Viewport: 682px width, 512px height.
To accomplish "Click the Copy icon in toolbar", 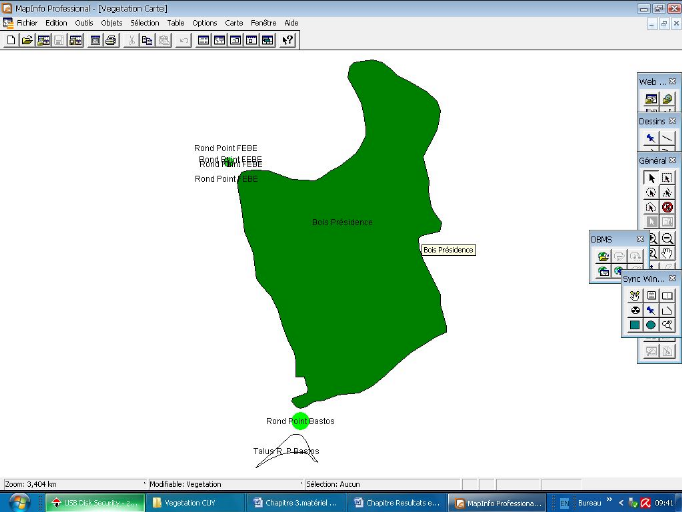I will click(147, 40).
